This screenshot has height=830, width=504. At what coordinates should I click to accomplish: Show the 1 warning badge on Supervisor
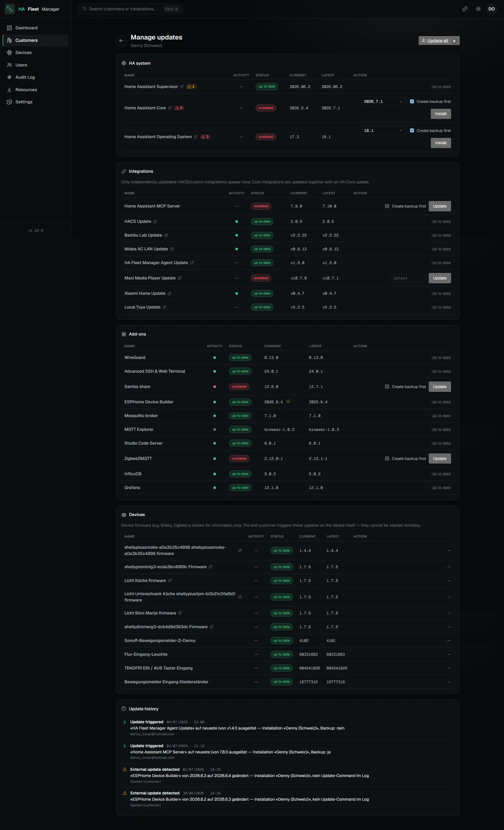pos(191,86)
